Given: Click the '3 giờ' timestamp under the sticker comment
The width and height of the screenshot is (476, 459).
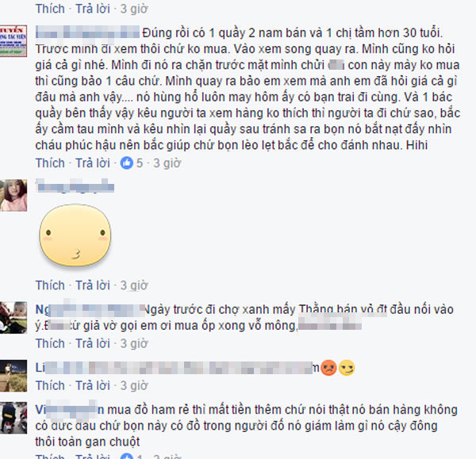Looking at the screenshot, I should click(x=134, y=285).
